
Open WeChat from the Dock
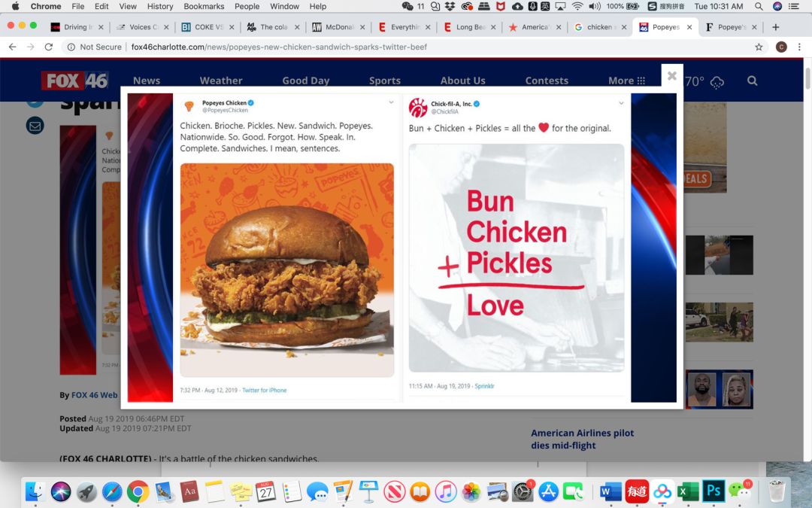coord(739,491)
